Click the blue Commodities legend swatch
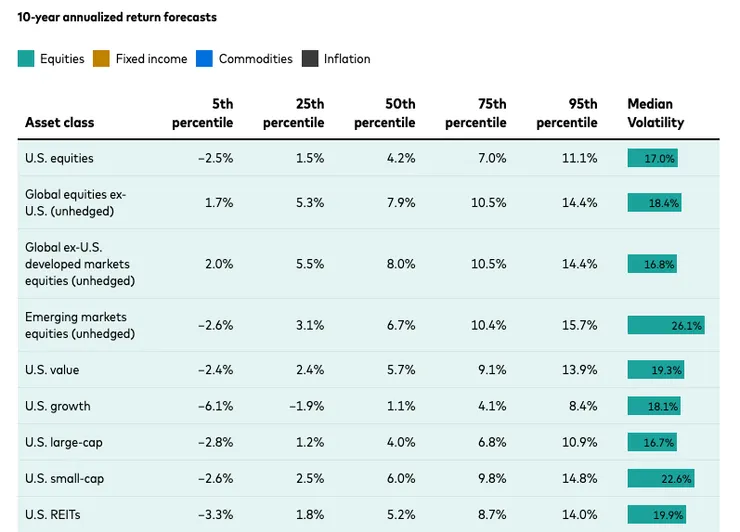 tap(204, 59)
